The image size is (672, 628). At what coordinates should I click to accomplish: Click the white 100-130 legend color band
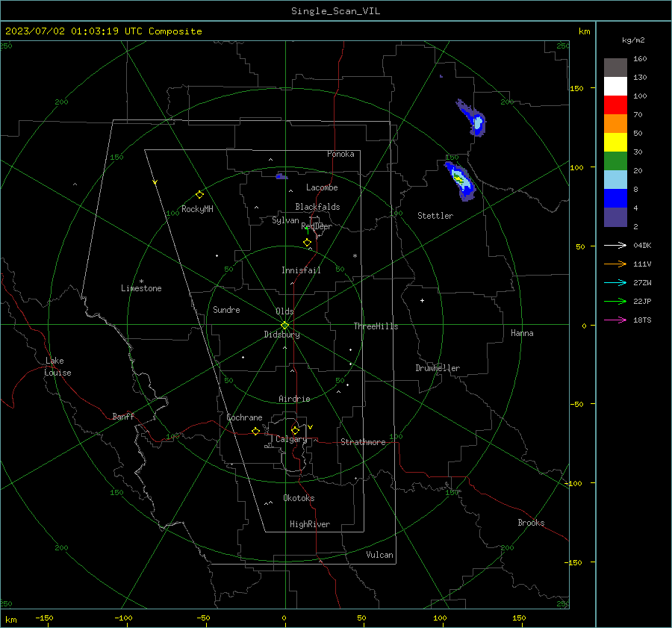coord(615,87)
